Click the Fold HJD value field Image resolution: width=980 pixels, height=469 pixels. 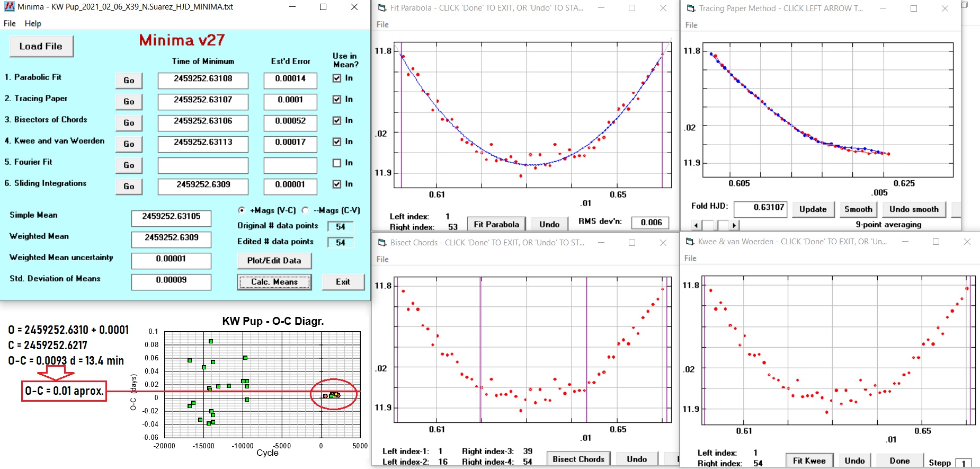(x=760, y=208)
